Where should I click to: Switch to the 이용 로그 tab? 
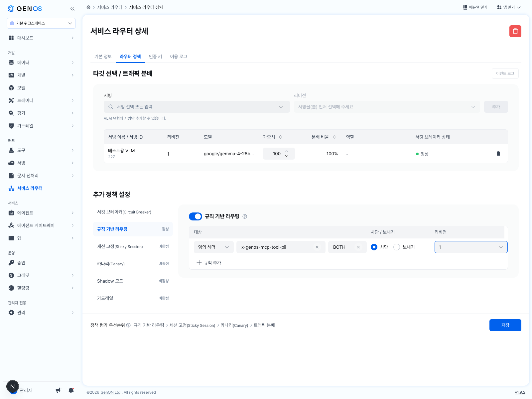(179, 57)
